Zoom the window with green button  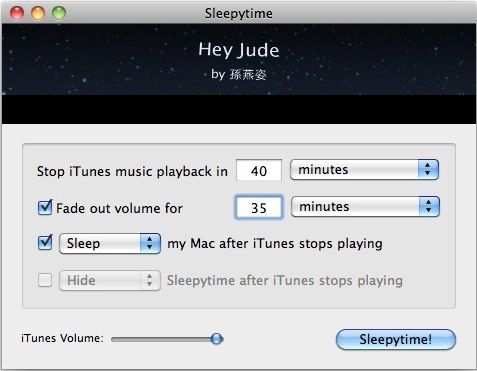(59, 13)
